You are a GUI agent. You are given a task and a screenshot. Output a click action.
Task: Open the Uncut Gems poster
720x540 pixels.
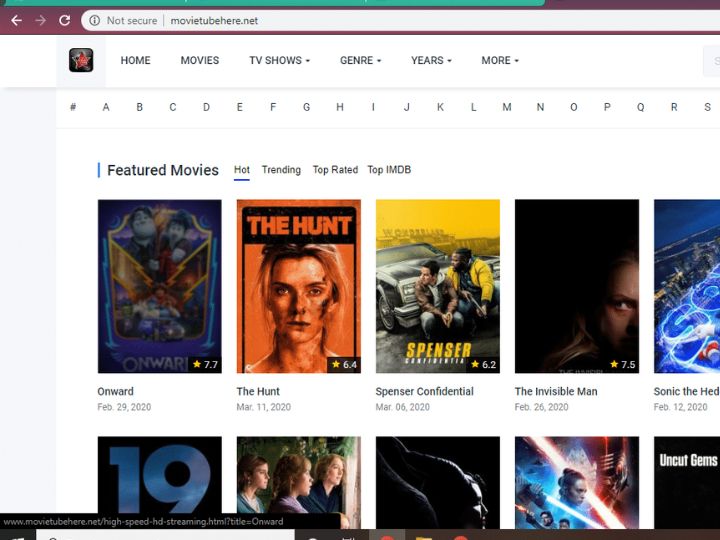(687, 482)
